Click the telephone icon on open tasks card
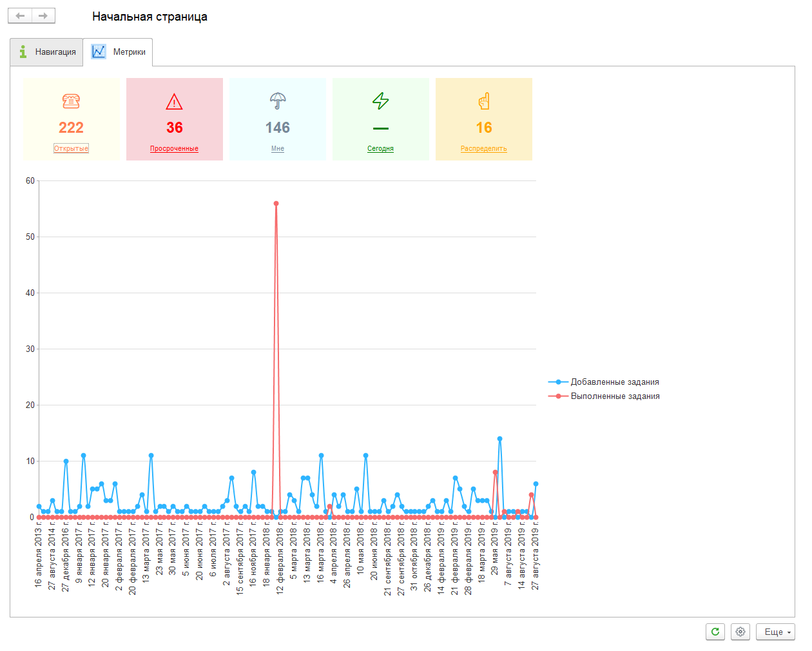Viewport: 812px width, 651px height. (x=71, y=101)
